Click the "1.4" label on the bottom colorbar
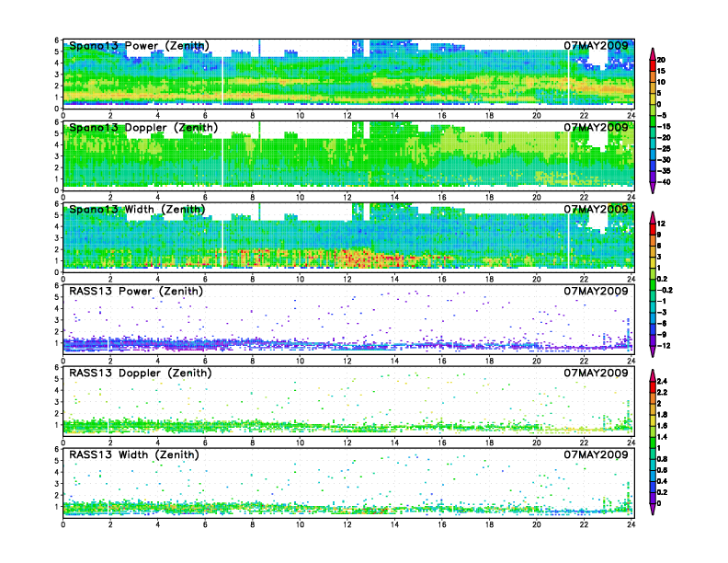 [662, 437]
